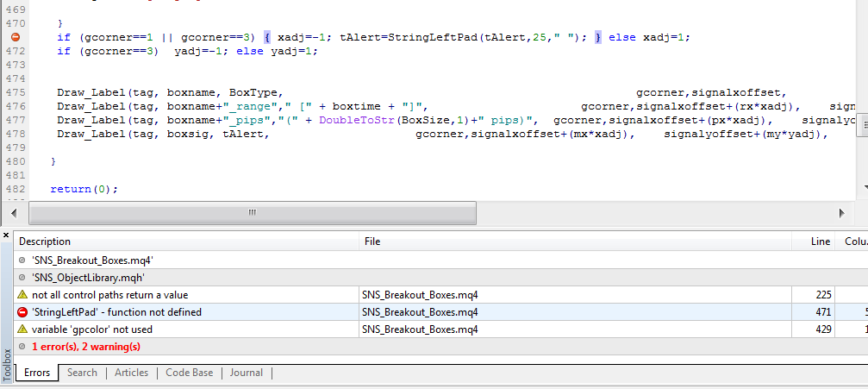Screen dimensions: 868x389
Task: Click the gray bullet beside 'SNS_ObjectLibrary.mqh'
Action: pyautogui.click(x=22, y=278)
